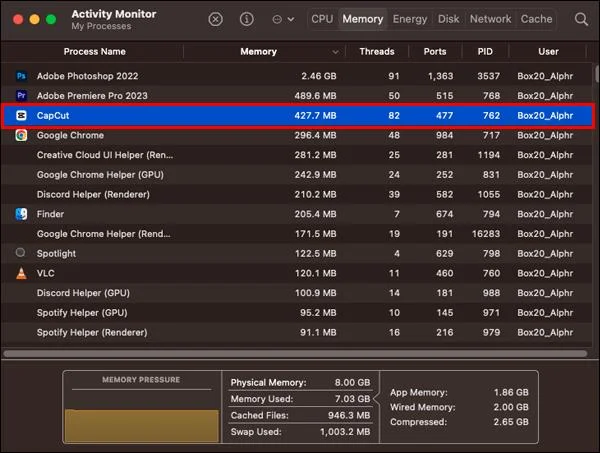Select the Google Chrome process name
The width and height of the screenshot is (600, 453).
click(70, 135)
